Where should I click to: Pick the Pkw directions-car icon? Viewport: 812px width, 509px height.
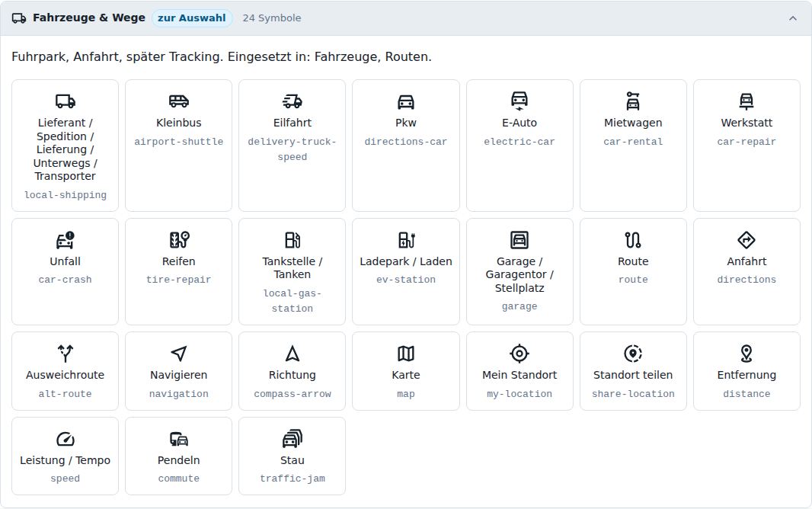[x=406, y=101]
